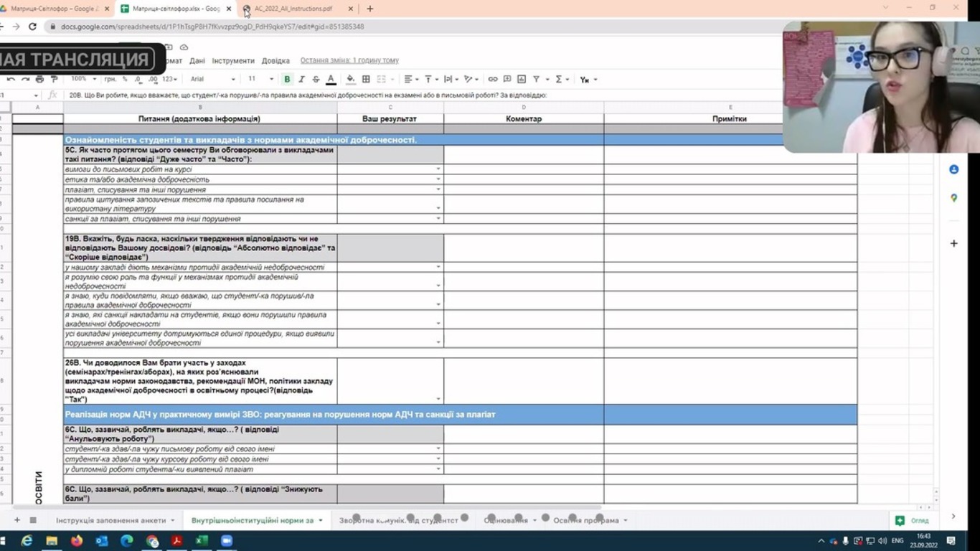Viewport: 980px width, 551px height.
Task: Open the 'Остання зміна' edit history link
Action: 349,61
